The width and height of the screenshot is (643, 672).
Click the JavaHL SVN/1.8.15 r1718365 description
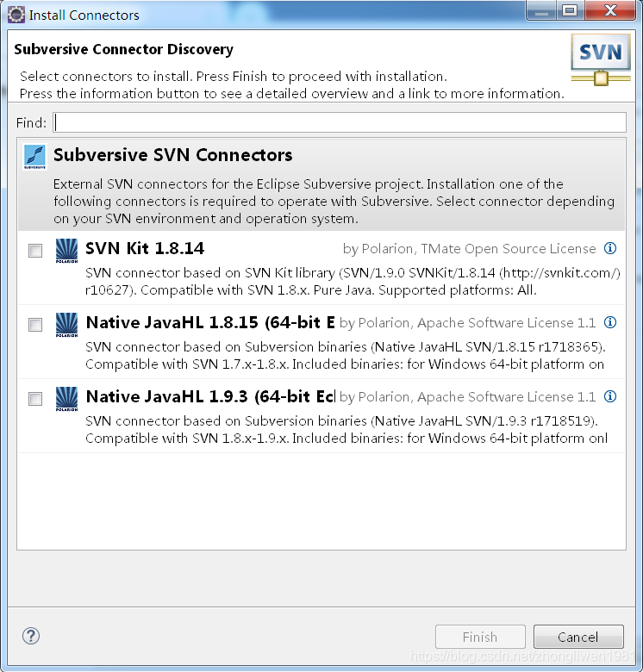345,356
